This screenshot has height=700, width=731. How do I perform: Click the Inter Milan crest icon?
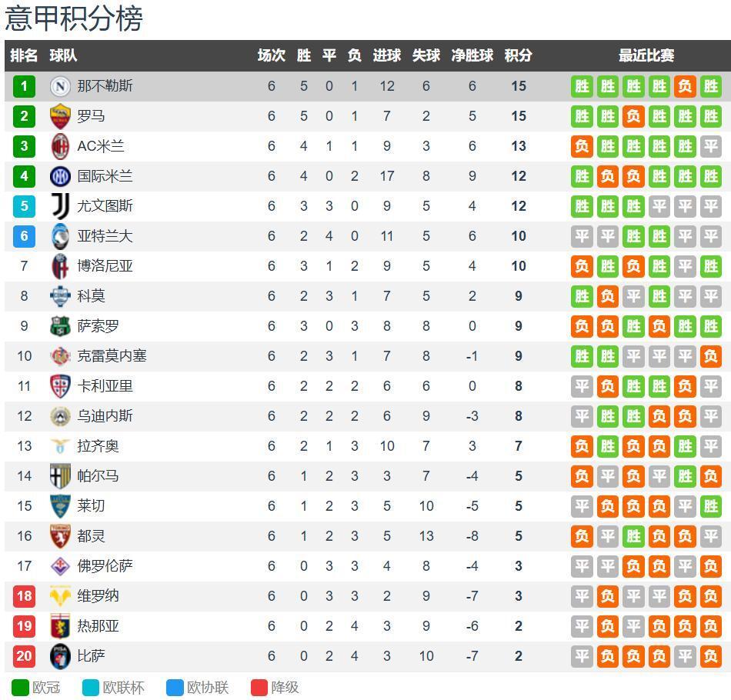pos(60,176)
